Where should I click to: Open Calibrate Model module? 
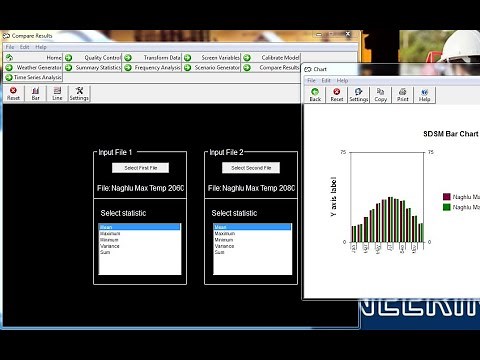[271, 58]
